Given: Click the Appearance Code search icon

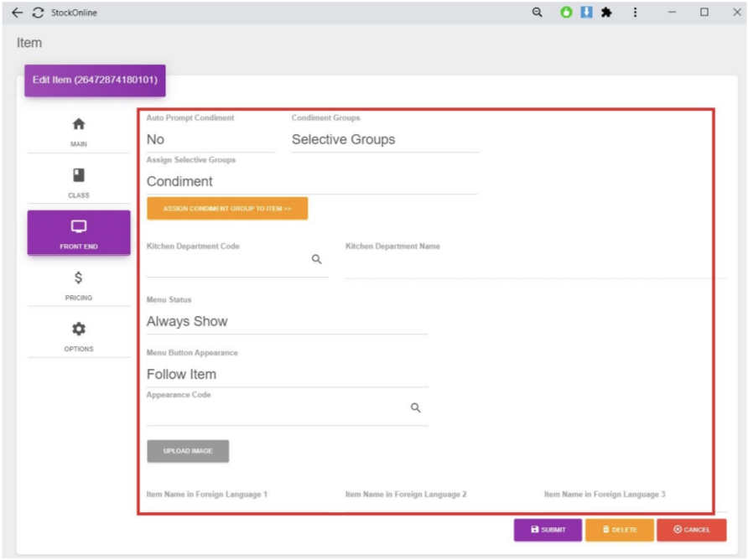Looking at the screenshot, I should click(x=415, y=408).
